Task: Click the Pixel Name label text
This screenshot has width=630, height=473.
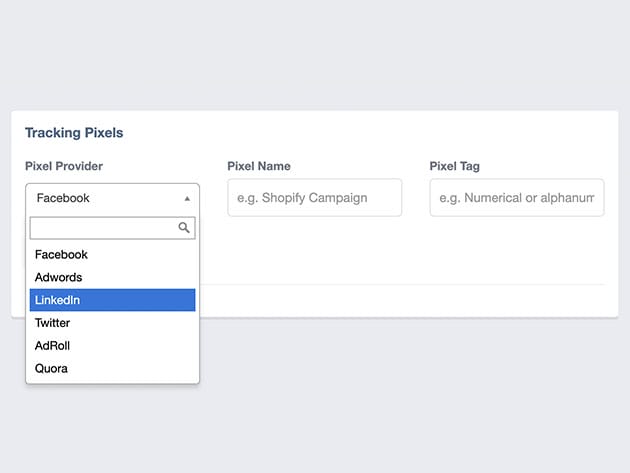Action: 259,166
